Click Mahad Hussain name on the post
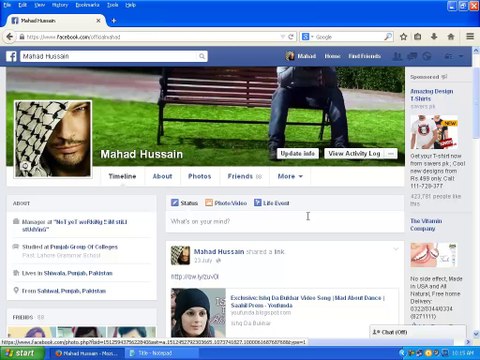The image size is (480, 360). click(x=219, y=252)
